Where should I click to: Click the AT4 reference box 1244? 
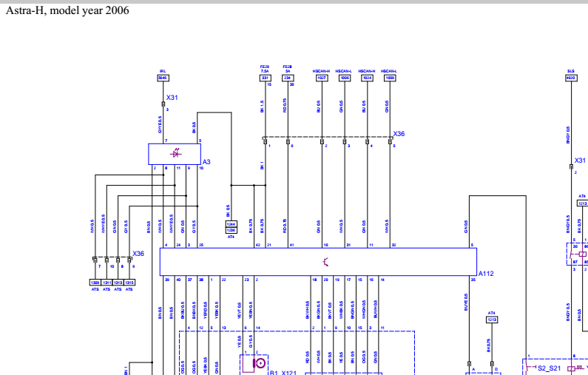click(x=231, y=224)
